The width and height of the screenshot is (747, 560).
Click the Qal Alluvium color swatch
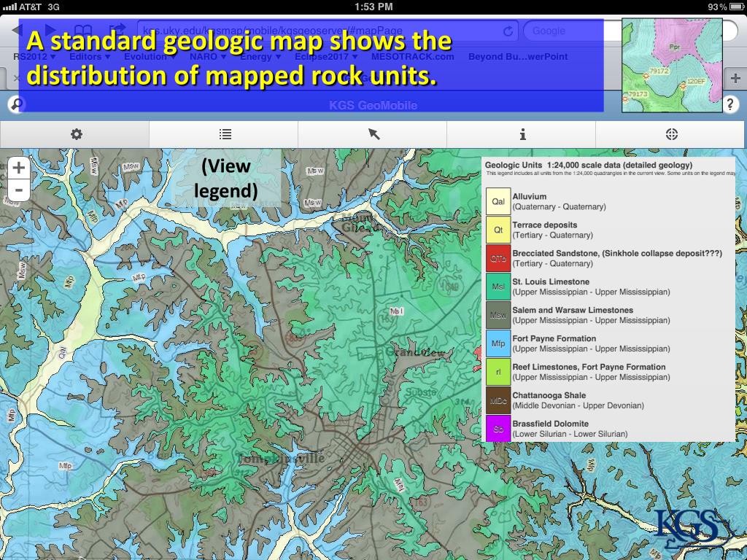pyautogui.click(x=498, y=201)
